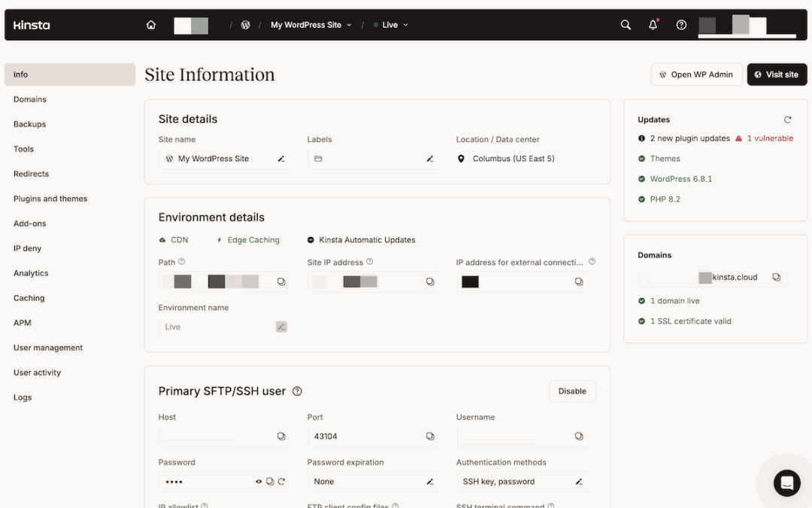Open the chat support bubble
Viewport: 812px width, 508px height.
[x=786, y=482]
